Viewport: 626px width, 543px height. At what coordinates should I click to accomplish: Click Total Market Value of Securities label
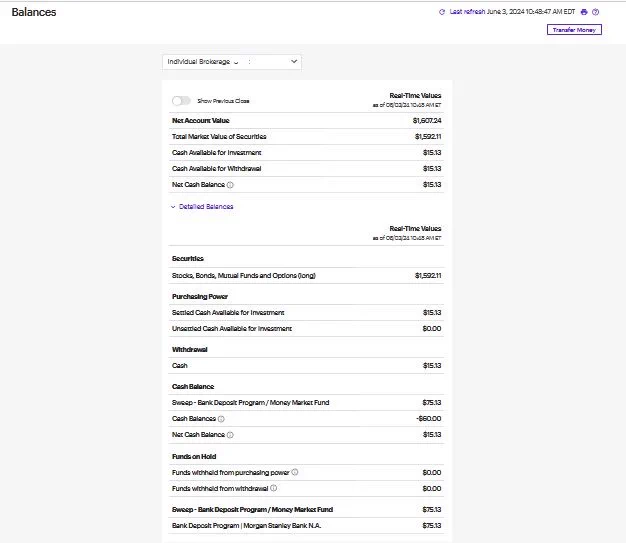(219, 137)
